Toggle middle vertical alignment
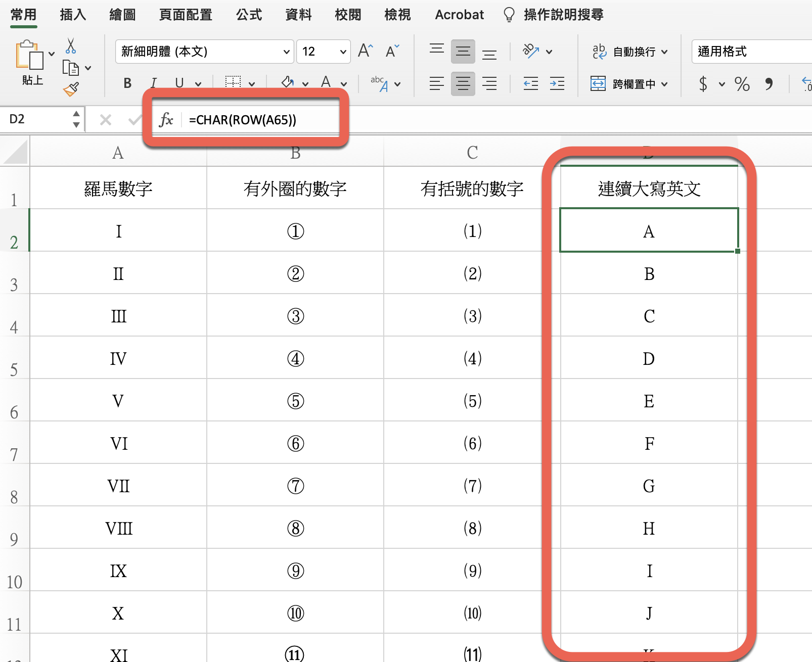This screenshot has height=662, width=812. 463,51
